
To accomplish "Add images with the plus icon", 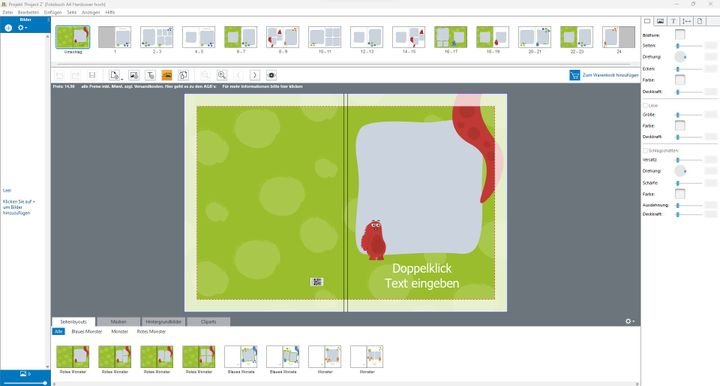I will (8, 28).
